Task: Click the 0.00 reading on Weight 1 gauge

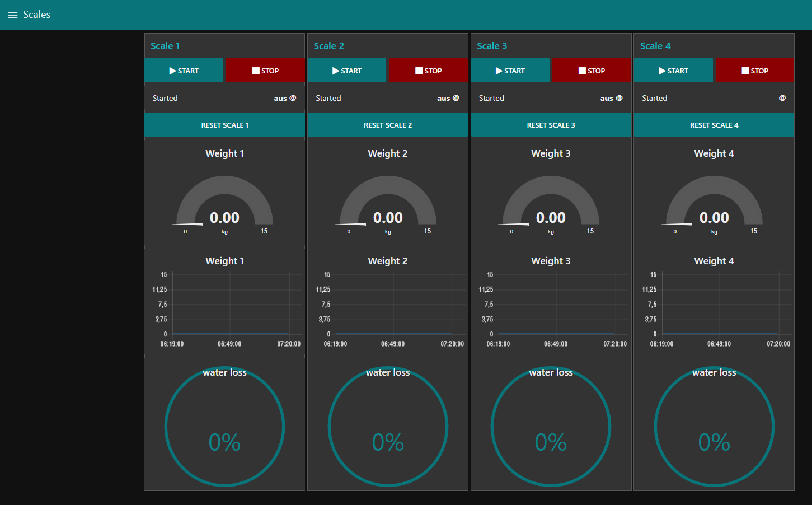Action: (x=225, y=217)
